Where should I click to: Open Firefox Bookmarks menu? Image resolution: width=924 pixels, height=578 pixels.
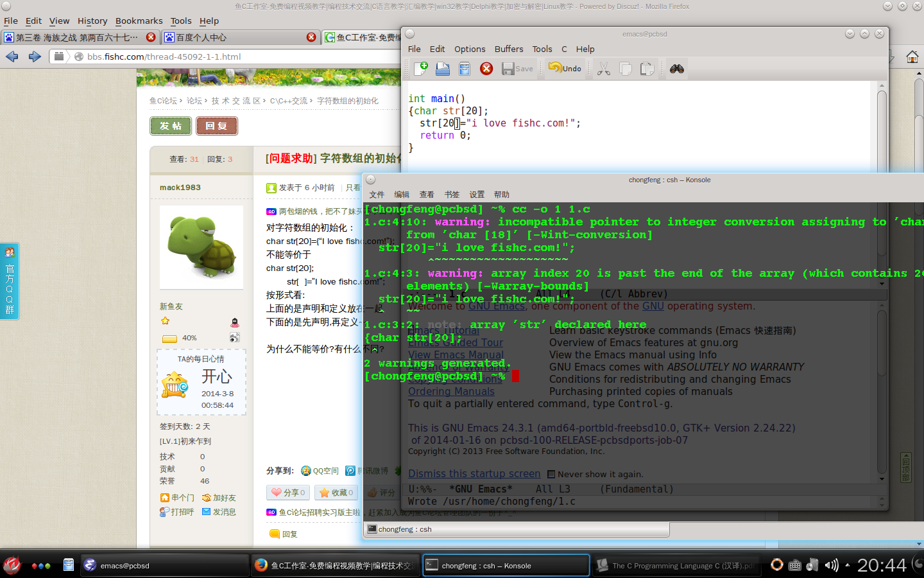(x=139, y=21)
